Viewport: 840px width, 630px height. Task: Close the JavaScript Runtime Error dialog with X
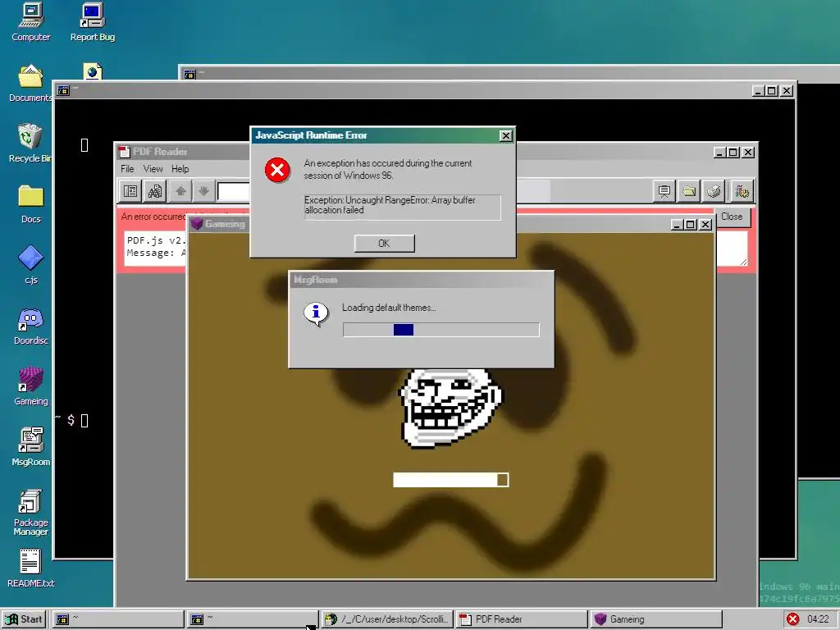pyautogui.click(x=505, y=135)
